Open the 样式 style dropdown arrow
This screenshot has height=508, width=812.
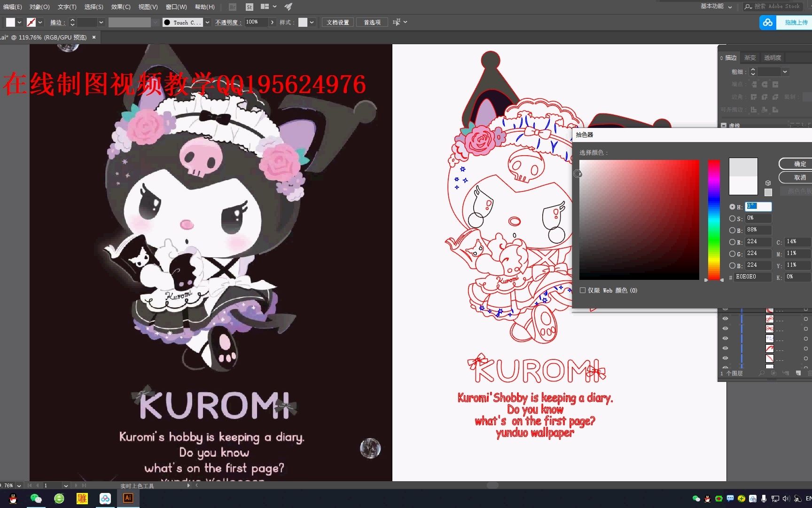312,22
